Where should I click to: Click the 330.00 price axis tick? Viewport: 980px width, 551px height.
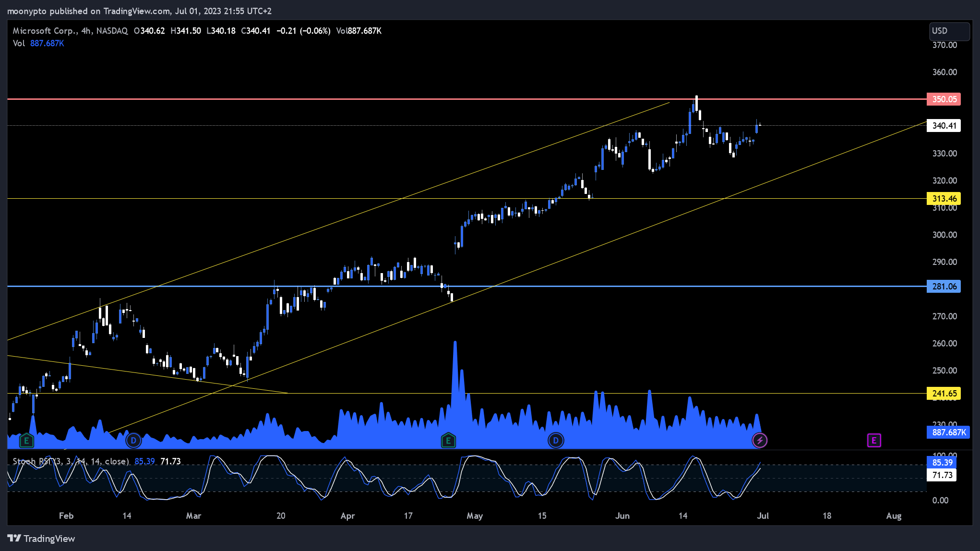(x=944, y=154)
